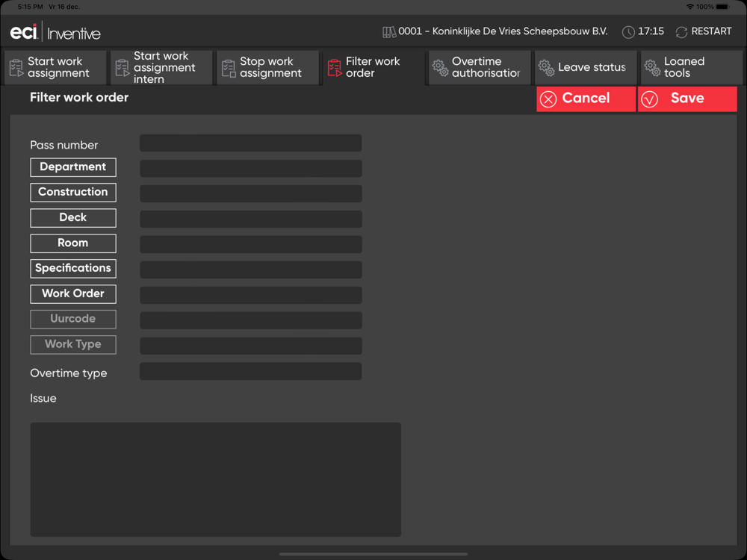Click the red Filter work order icon
747x560 pixels.
[x=335, y=68]
